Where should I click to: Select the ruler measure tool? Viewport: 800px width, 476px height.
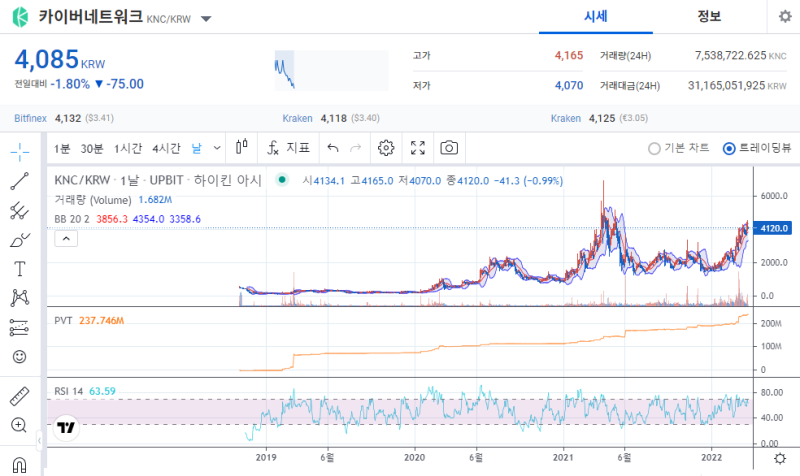click(20, 396)
